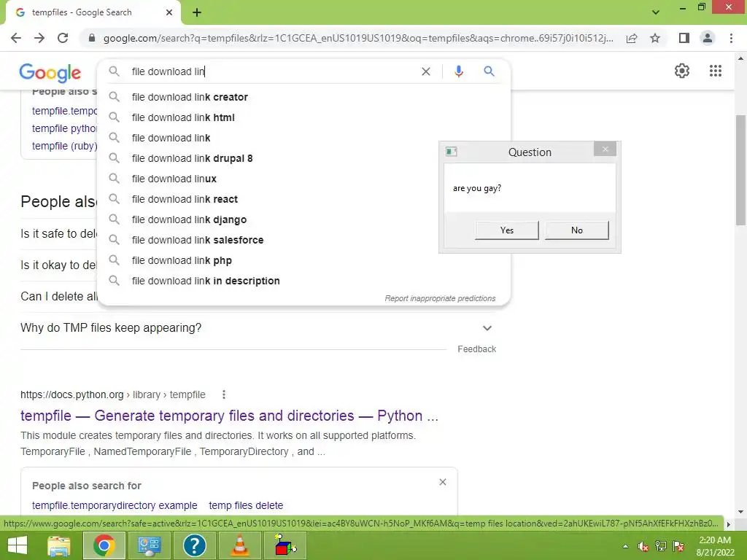Click the address bar URL
The height and width of the screenshot is (560, 747).
coord(358,38)
